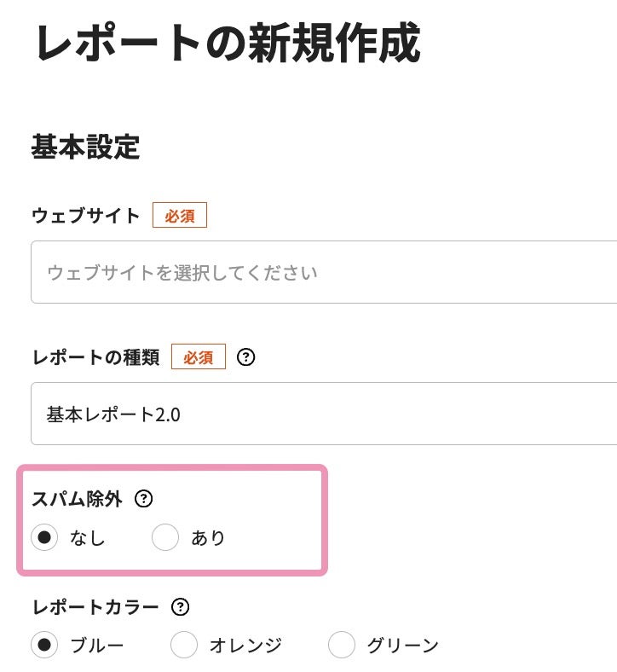Pick the オレンジ report color radio circle
The width and height of the screenshot is (617, 672).
point(184,645)
